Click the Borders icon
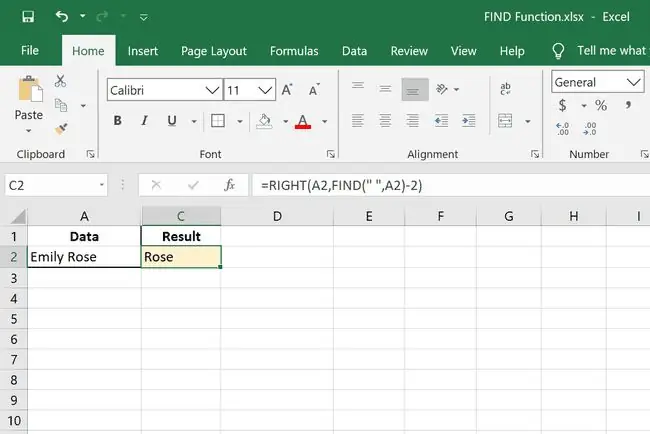This screenshot has height=434, width=650. pyautogui.click(x=218, y=121)
